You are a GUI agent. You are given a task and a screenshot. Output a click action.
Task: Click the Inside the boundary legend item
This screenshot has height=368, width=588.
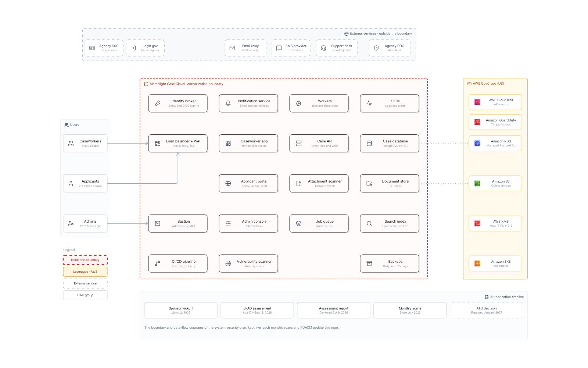[x=85, y=260]
